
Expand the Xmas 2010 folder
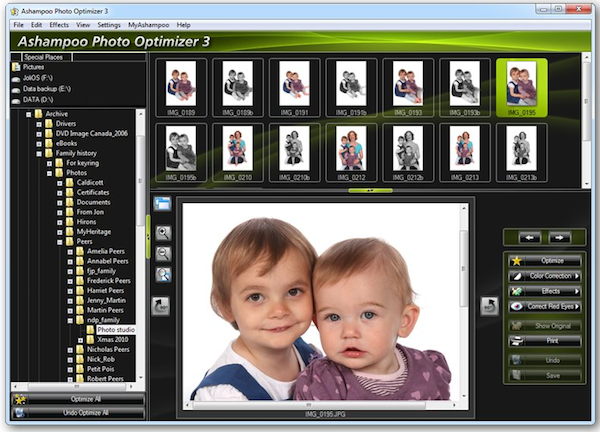tap(81, 340)
